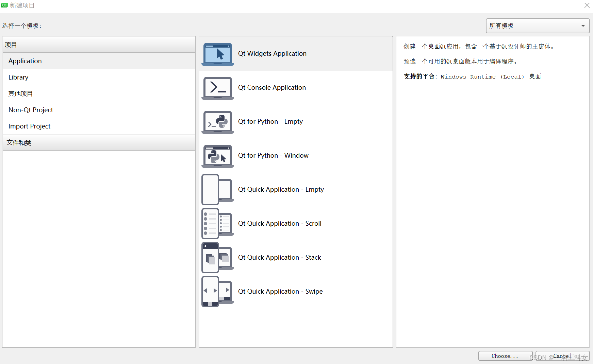This screenshot has width=593, height=364.
Task: Click the 项目 section header
Action: pos(99,45)
